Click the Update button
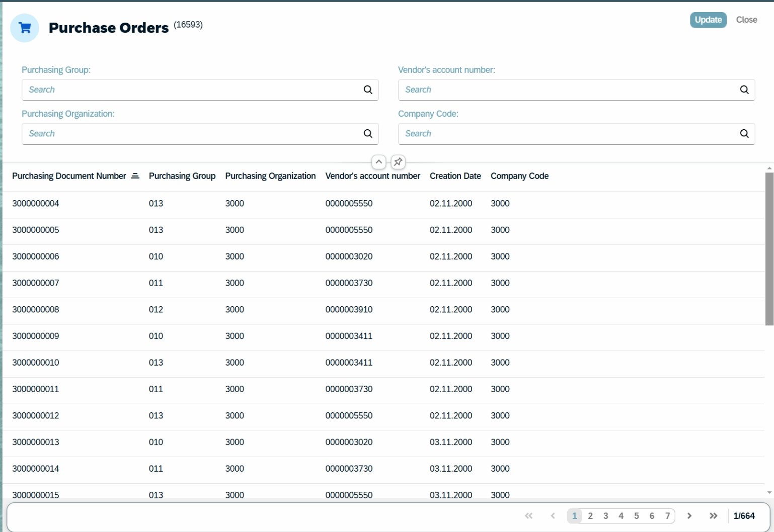 (x=708, y=20)
